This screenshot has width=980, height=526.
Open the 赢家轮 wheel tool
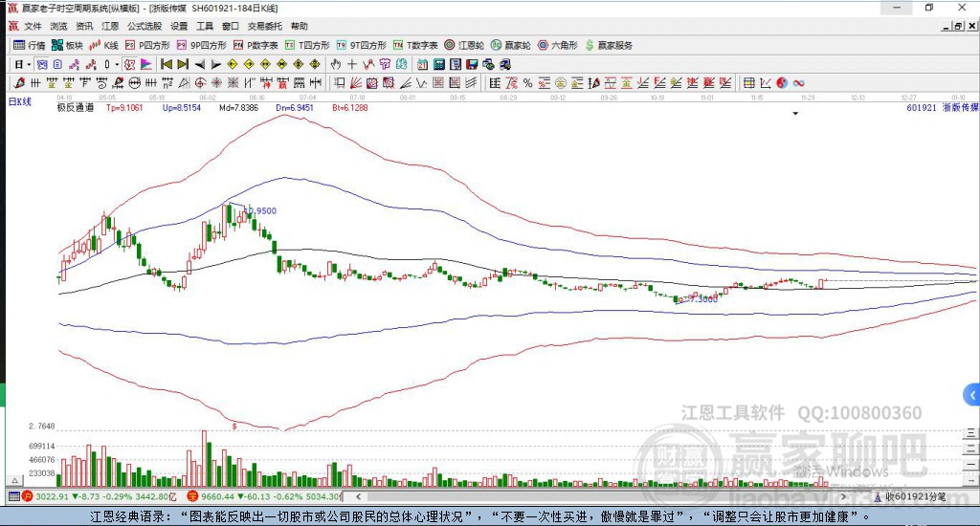pyautogui.click(x=511, y=45)
